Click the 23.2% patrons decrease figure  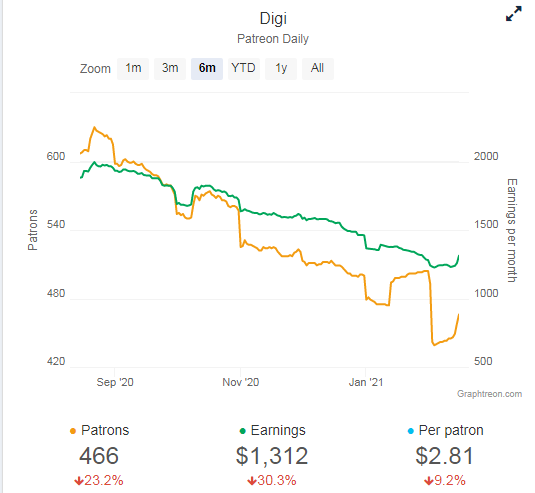click(x=99, y=481)
